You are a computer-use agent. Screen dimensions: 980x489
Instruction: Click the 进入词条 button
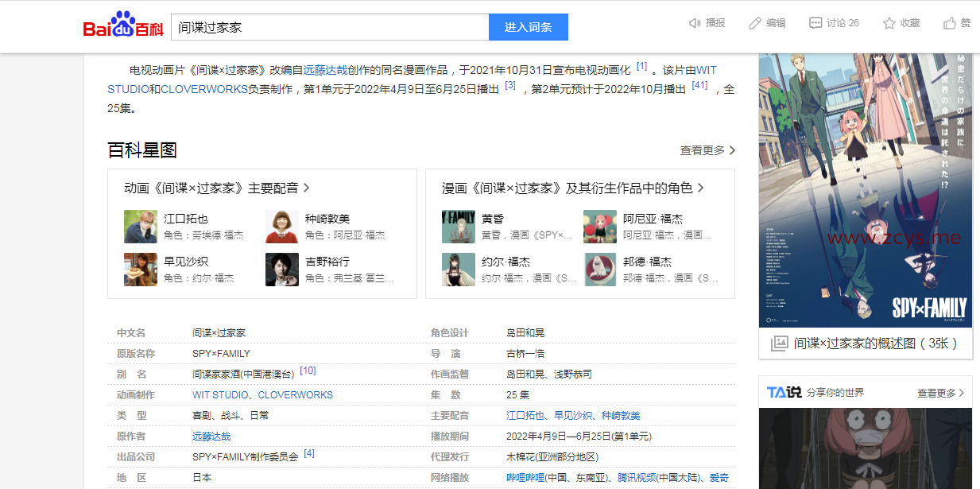click(529, 27)
